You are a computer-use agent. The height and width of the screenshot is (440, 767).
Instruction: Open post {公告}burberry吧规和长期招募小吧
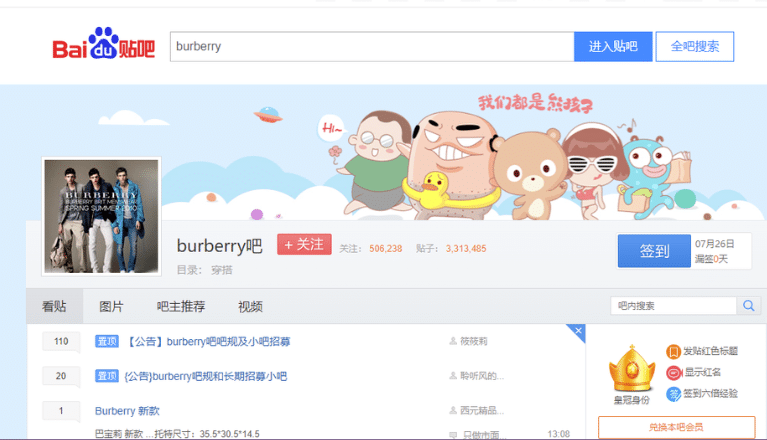click(205, 376)
